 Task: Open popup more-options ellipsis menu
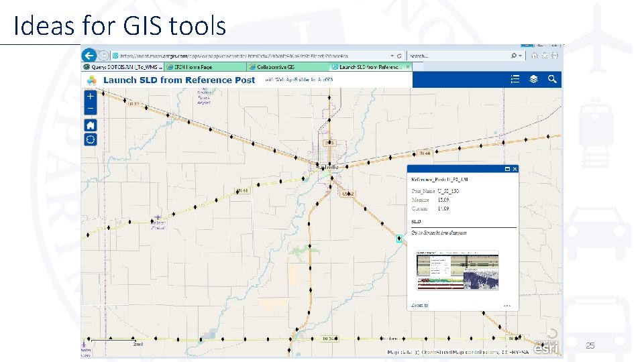[x=507, y=306]
